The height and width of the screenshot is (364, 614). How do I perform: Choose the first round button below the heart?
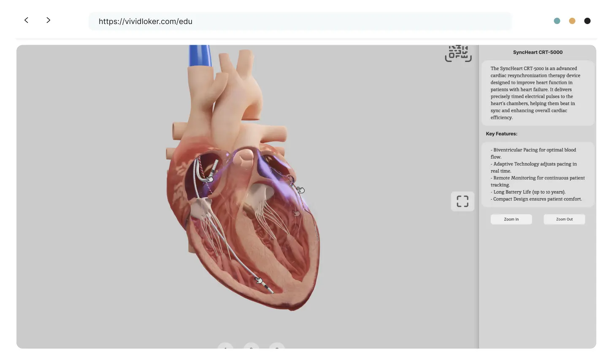(x=225, y=346)
